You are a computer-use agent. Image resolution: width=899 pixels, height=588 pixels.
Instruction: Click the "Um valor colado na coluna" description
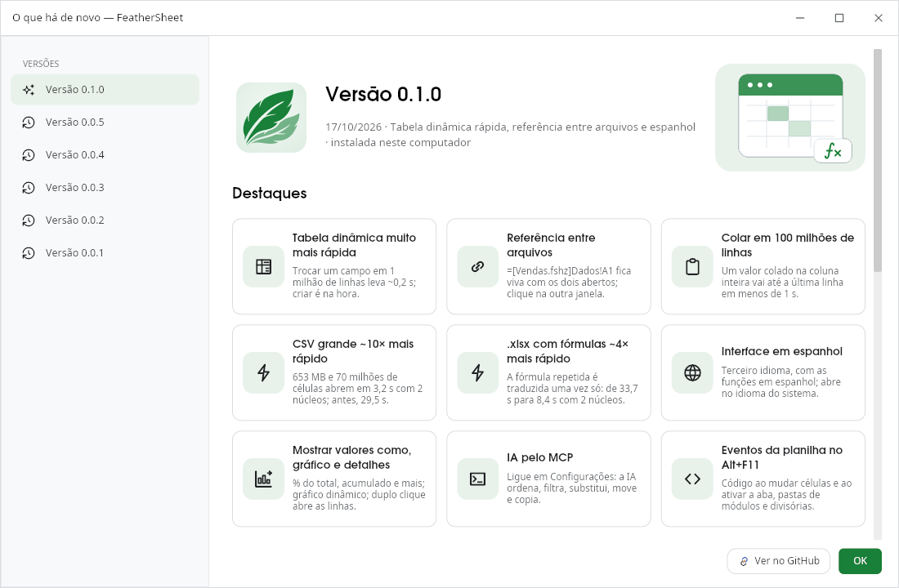tap(782, 282)
